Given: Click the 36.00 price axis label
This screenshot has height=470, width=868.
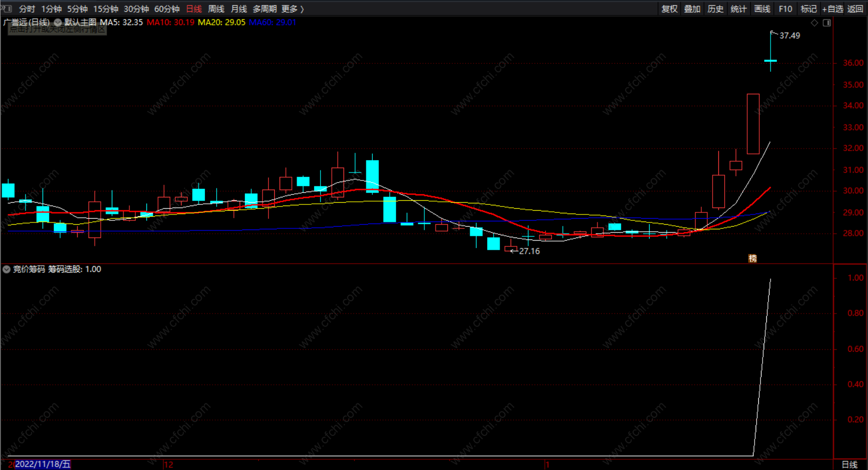Looking at the screenshot, I should pos(853,63).
